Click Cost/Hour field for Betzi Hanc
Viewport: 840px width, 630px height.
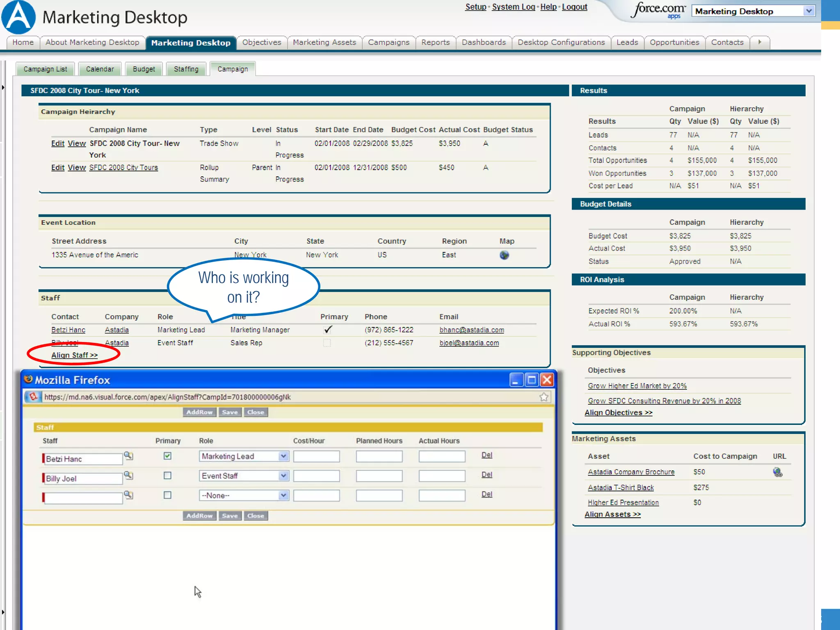(x=316, y=456)
